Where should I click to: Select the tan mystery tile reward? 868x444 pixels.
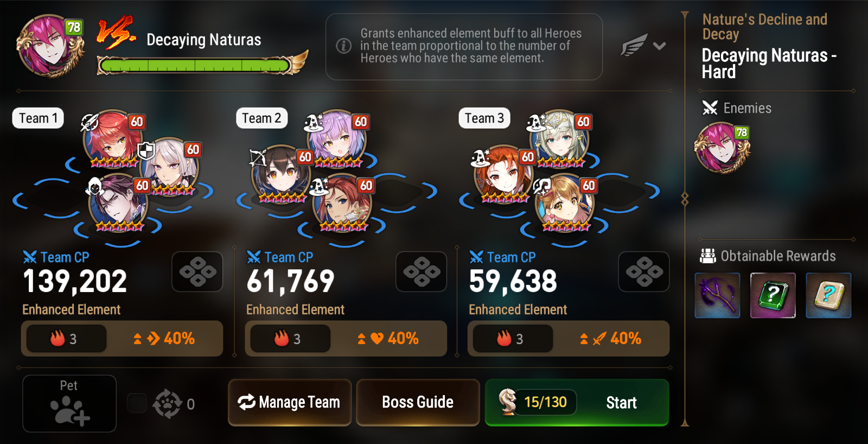click(x=828, y=295)
